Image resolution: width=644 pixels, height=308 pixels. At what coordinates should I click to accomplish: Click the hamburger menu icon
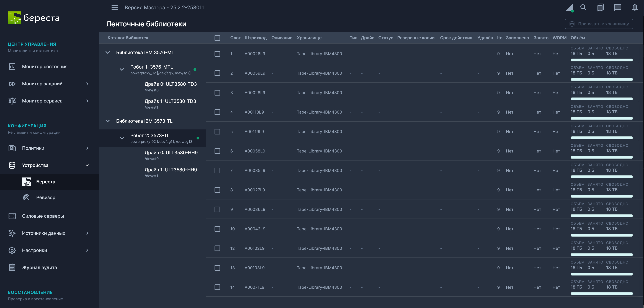coord(115,7)
